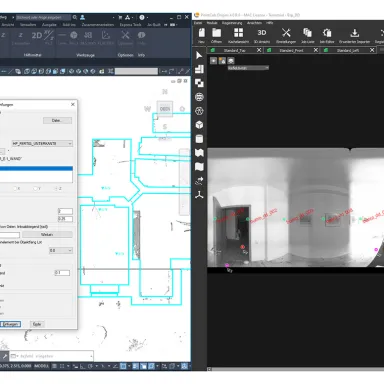This screenshot has width=384, height=384.
Task: Close the Standard_Front tab
Action: pos(316,50)
